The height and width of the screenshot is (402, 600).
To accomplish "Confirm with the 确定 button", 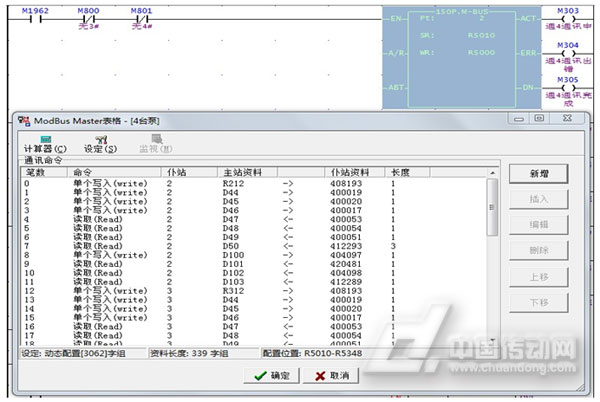I will click(x=270, y=375).
